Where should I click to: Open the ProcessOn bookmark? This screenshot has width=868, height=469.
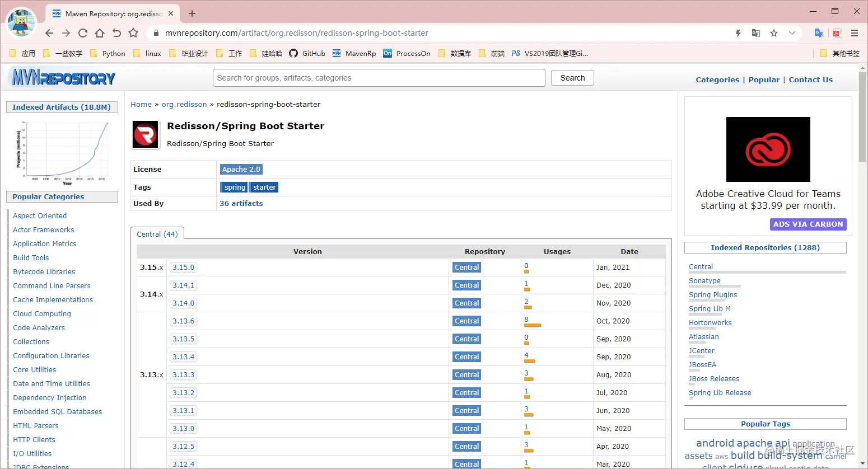click(407, 53)
